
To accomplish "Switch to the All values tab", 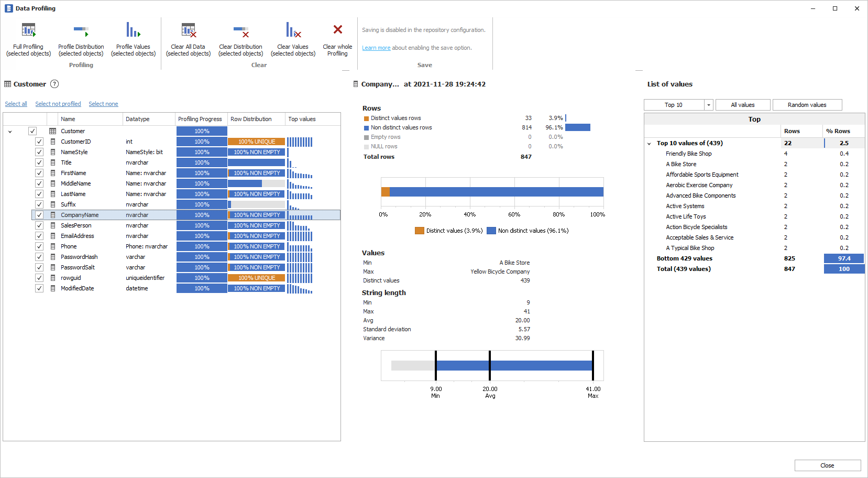I will coord(742,105).
